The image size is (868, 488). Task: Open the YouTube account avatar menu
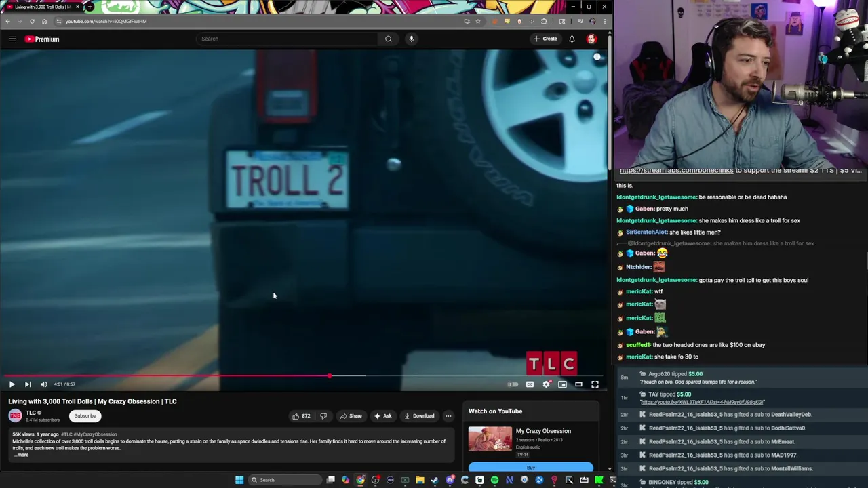(x=591, y=39)
